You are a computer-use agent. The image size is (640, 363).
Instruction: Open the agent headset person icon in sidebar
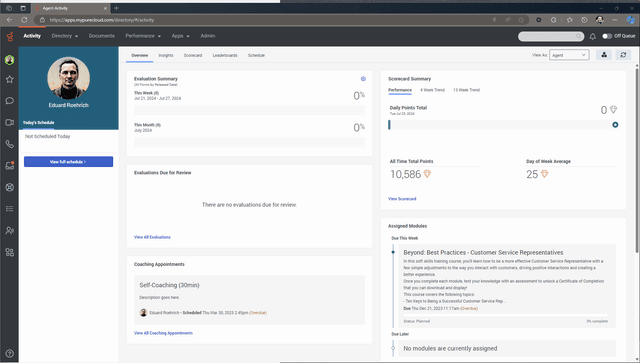[9, 231]
